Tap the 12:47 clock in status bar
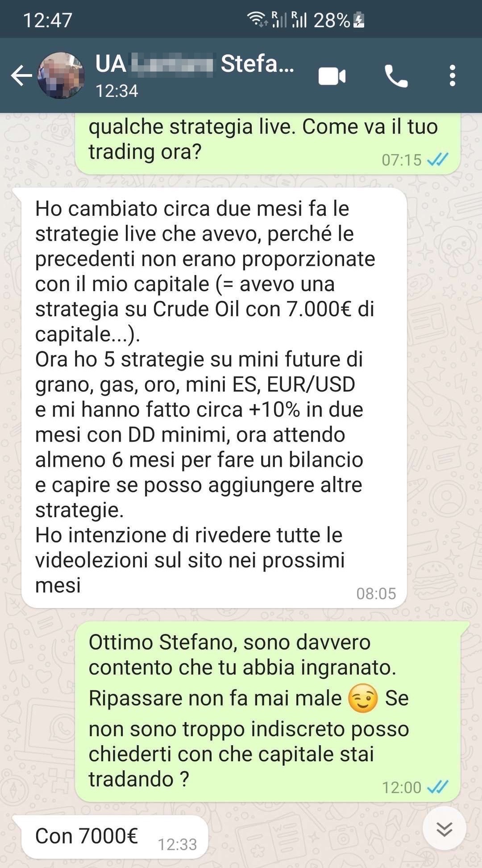Screen dimensions: 482x868 click(48, 21)
